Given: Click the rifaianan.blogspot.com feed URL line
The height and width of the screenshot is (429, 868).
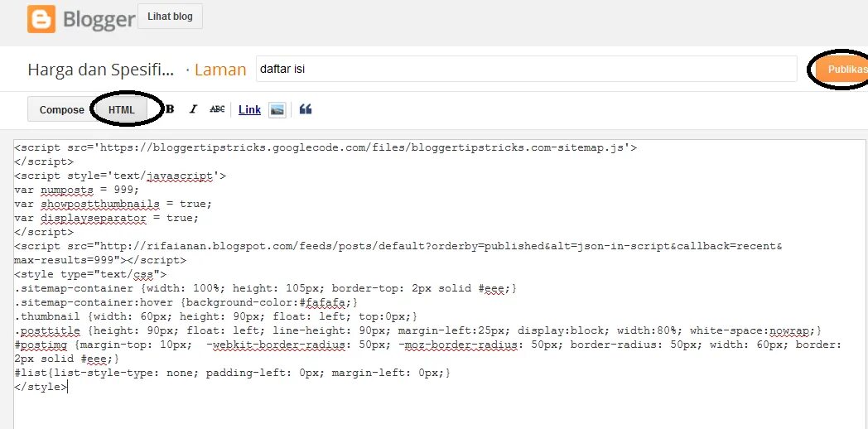Looking at the screenshot, I should coord(398,246).
